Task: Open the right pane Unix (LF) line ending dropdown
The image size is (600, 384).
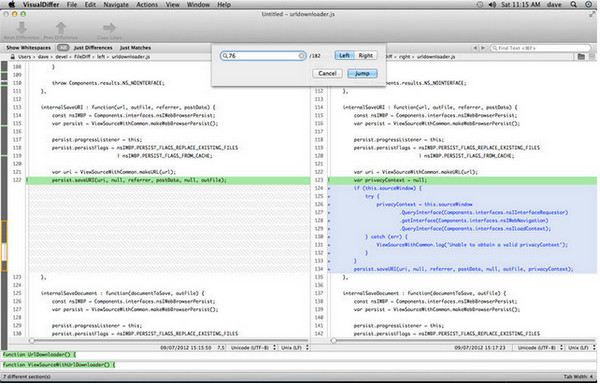Action: tap(582, 348)
